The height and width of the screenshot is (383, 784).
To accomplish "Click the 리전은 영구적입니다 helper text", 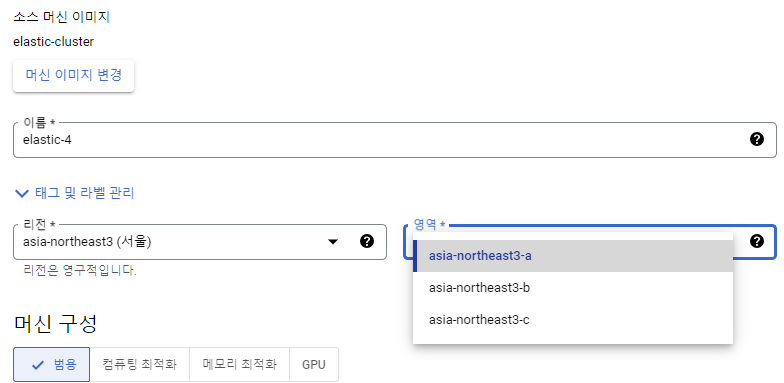I will [80, 272].
